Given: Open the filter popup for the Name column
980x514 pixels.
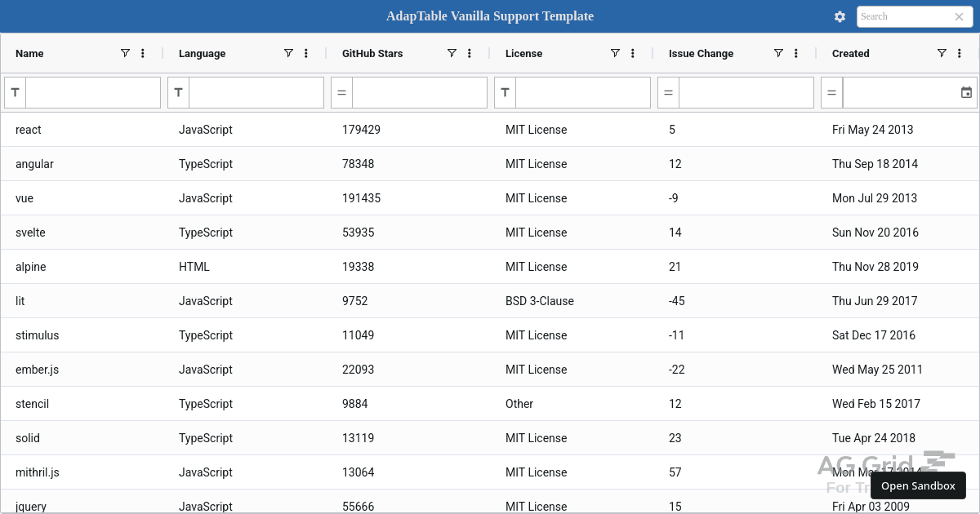Looking at the screenshot, I should [x=125, y=53].
